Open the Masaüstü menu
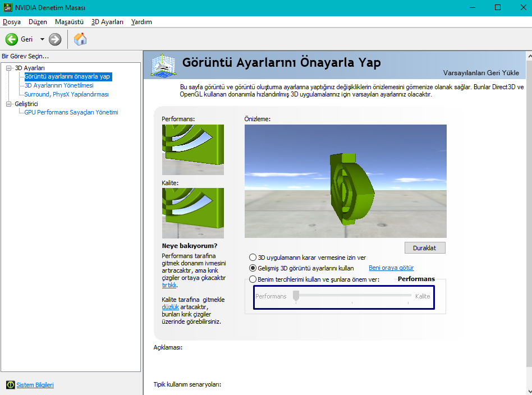 coord(69,22)
